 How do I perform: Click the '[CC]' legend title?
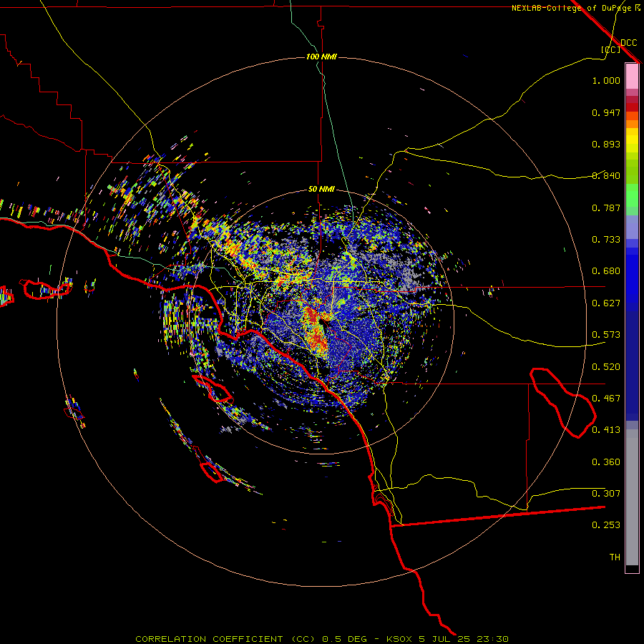(611, 49)
